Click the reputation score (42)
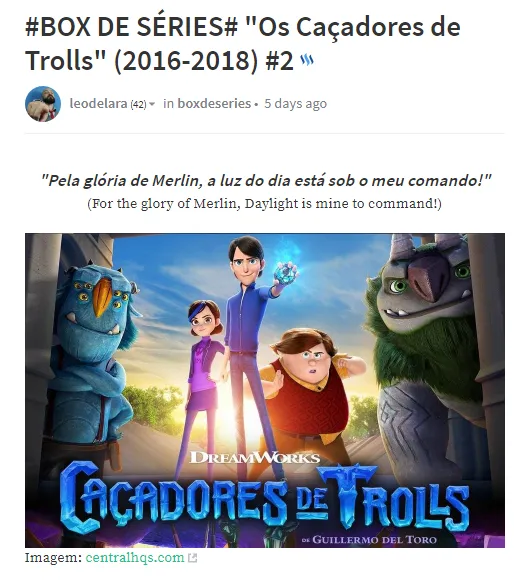The image size is (519, 580). click(x=138, y=105)
